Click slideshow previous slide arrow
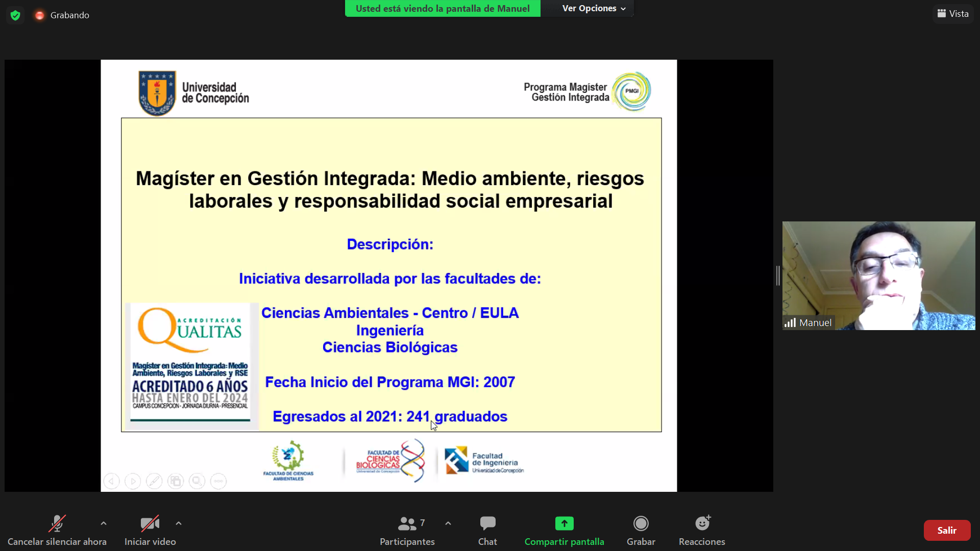Screen dimensions: 980x551 (111, 481)
